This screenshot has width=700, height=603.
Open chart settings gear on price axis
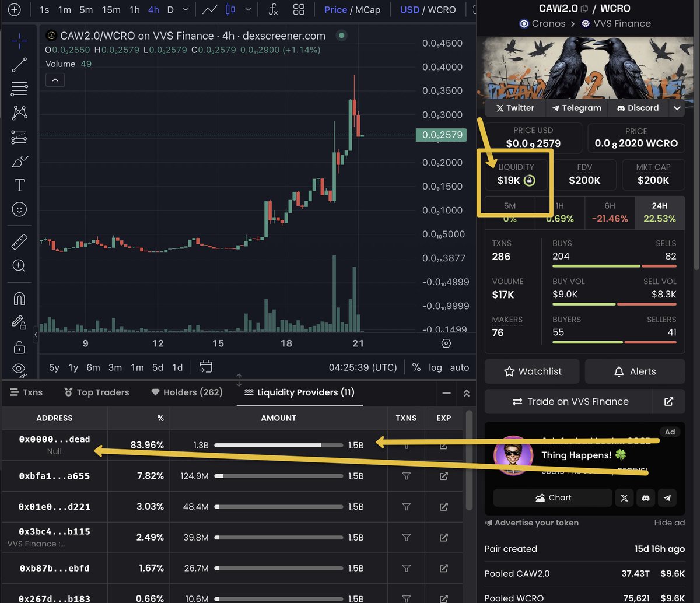[446, 343]
